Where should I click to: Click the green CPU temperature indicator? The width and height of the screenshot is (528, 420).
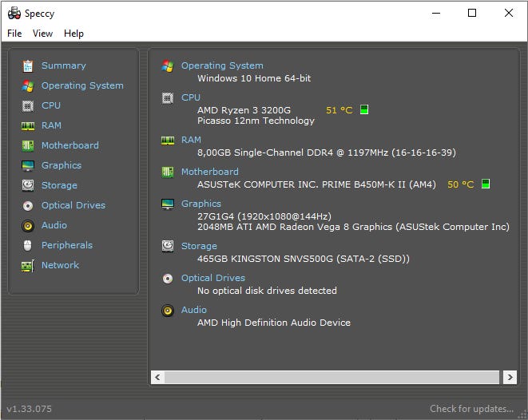pos(364,109)
